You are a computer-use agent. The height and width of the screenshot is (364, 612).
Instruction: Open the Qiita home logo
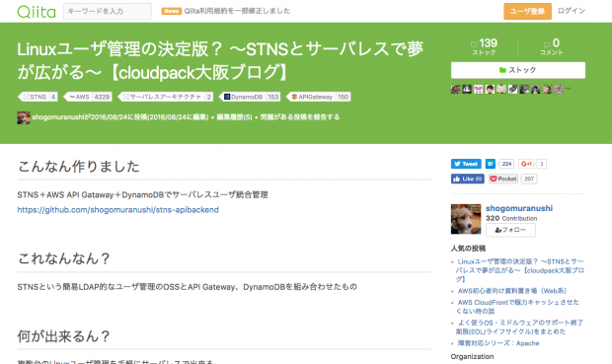37,12
